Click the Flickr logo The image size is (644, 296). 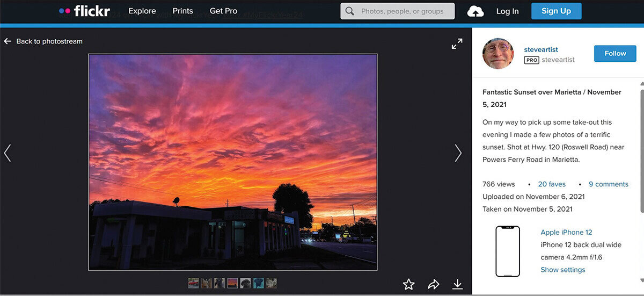click(84, 11)
